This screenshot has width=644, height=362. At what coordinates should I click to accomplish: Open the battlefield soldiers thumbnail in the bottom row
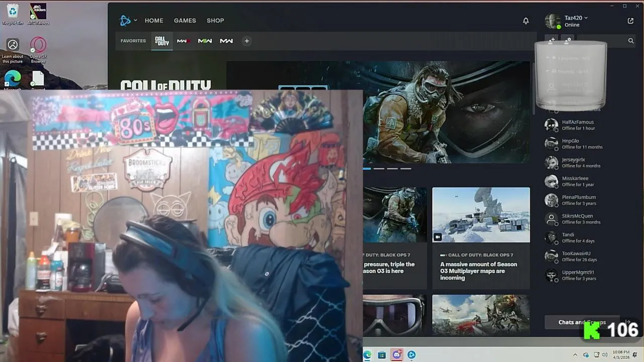point(481,315)
